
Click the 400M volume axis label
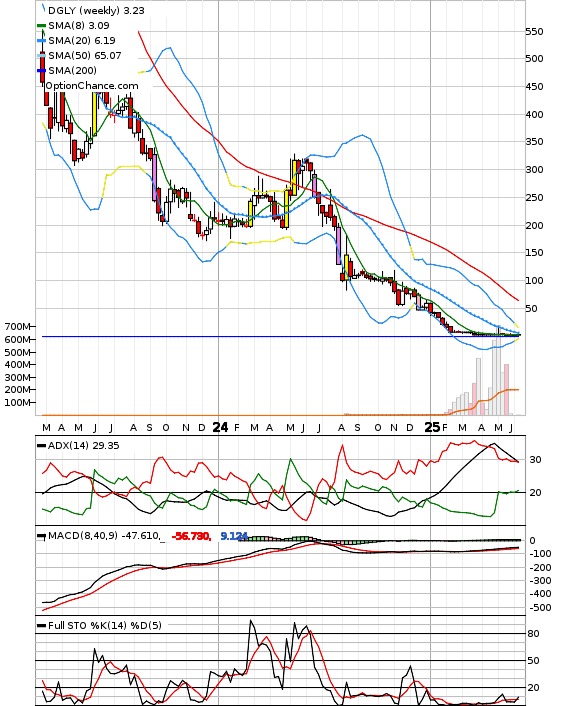pyautogui.click(x=18, y=365)
